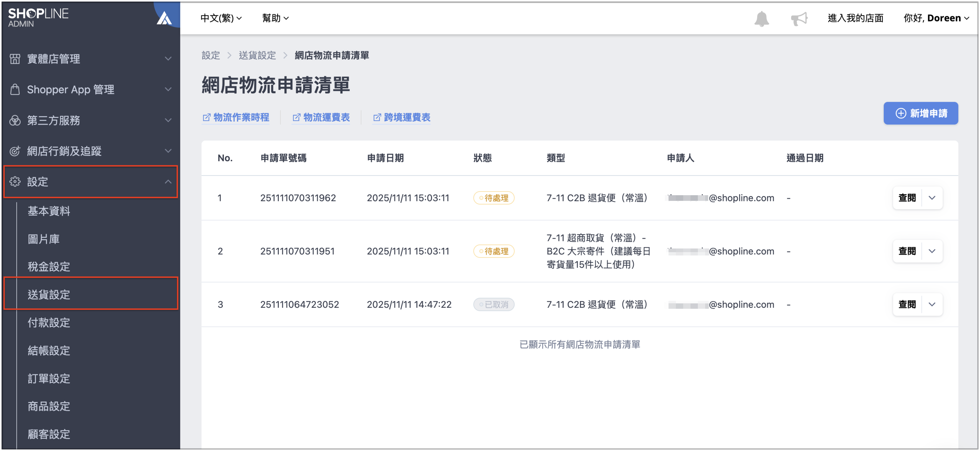Open action dropdown for application 251111070311951
The image size is (980, 451).
coord(932,251)
